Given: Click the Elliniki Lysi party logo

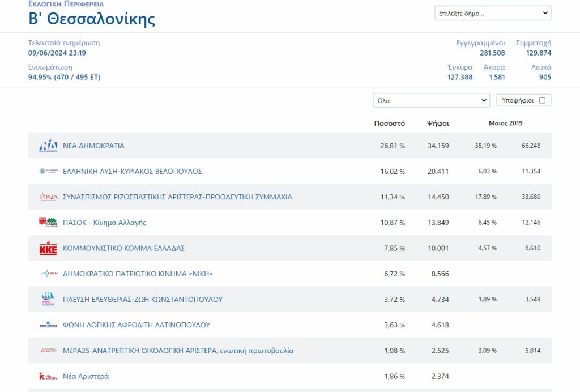Looking at the screenshot, I should click(49, 171).
